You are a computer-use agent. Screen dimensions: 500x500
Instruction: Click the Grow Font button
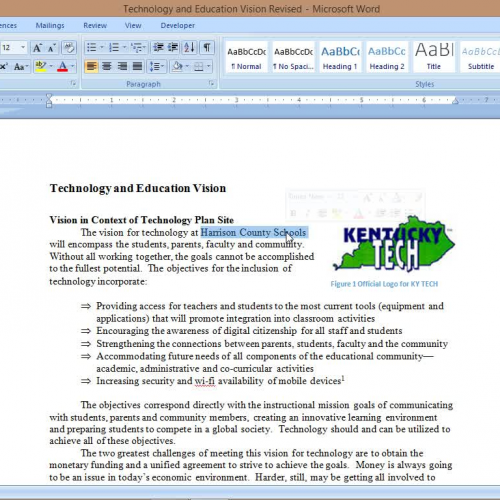pyautogui.click(x=37, y=48)
